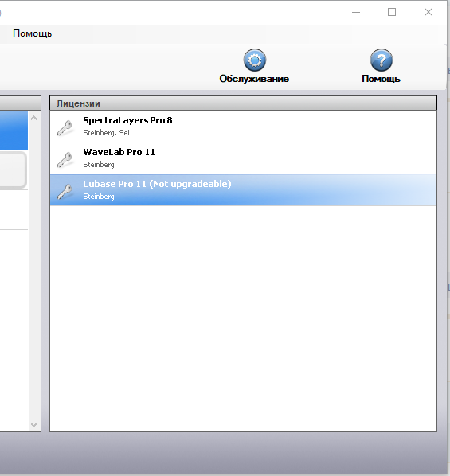
Task: Click key icon beside SpectraLayers Pro 8
Action: point(65,128)
